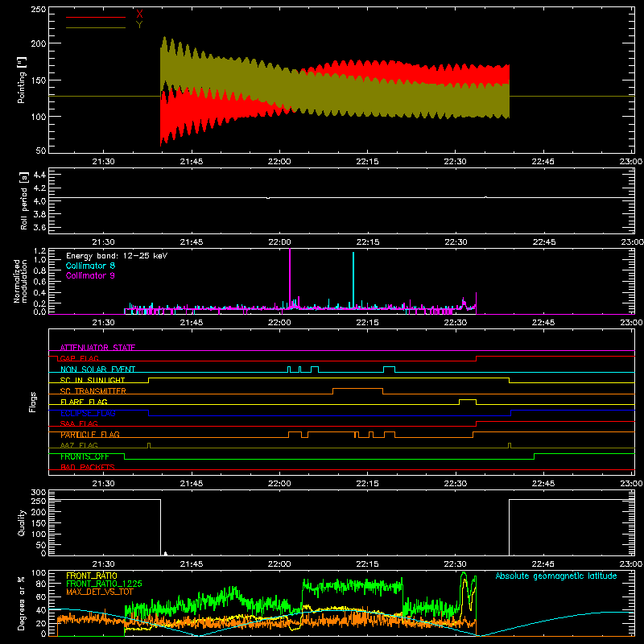Click the '4.0' tick on Roll period axis

(39, 201)
